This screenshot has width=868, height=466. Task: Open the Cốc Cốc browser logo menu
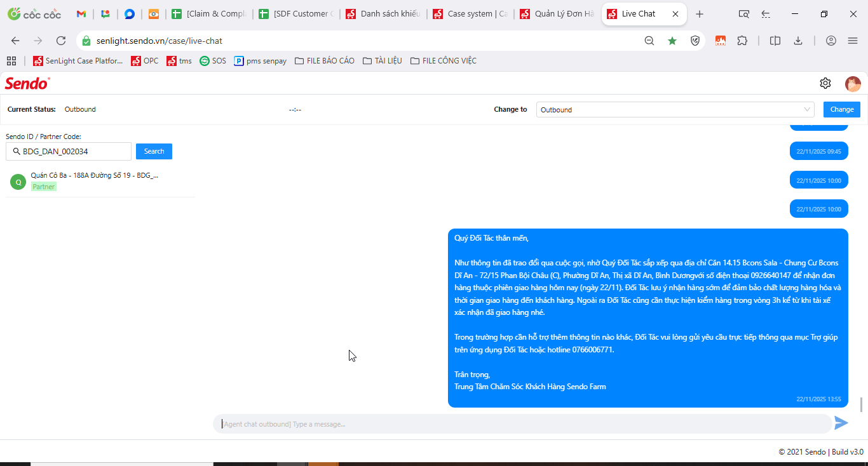pyautogui.click(x=34, y=14)
